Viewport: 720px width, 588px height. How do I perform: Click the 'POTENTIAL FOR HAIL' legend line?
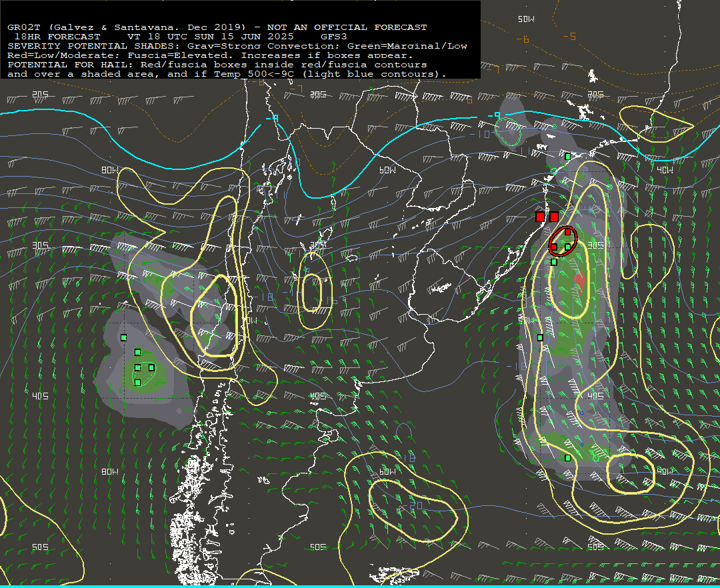[x=217, y=64]
